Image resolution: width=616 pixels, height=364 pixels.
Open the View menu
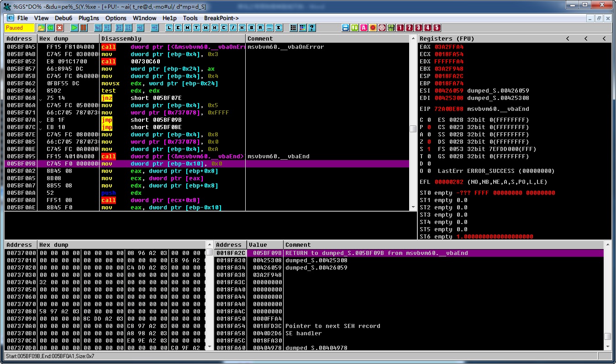tap(41, 18)
